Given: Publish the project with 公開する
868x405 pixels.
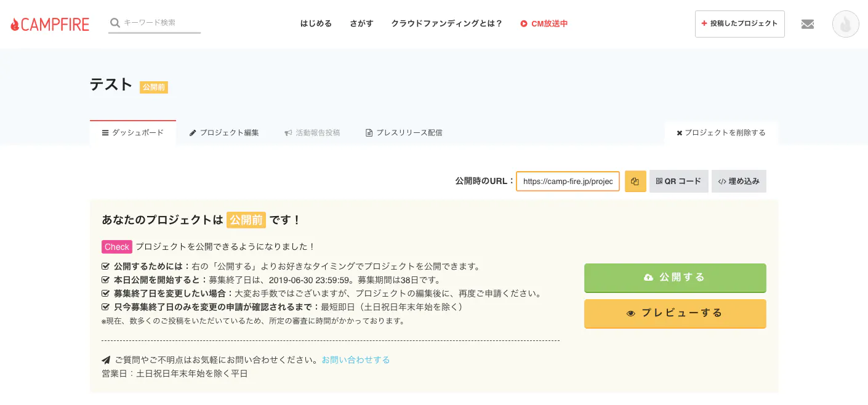Looking at the screenshot, I should pos(675,277).
